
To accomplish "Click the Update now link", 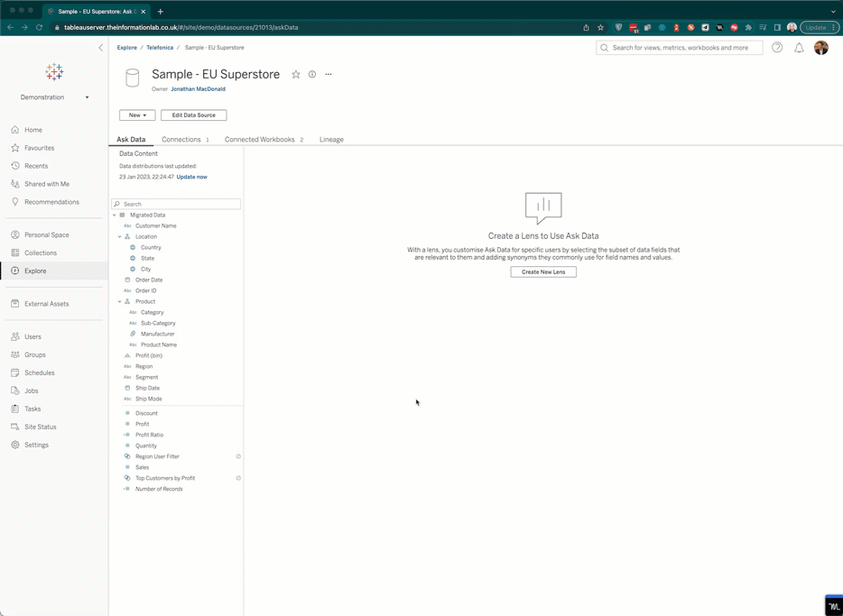I will click(192, 177).
